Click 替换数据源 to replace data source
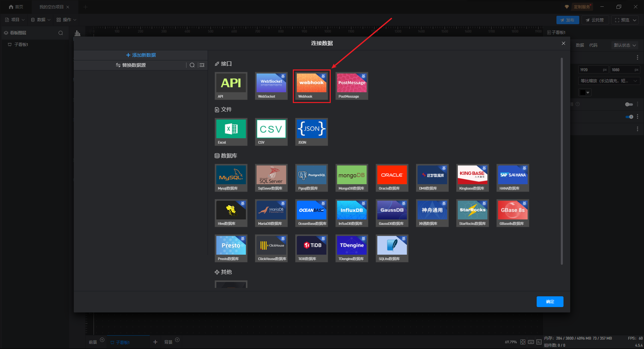The image size is (644, 349). (x=131, y=65)
